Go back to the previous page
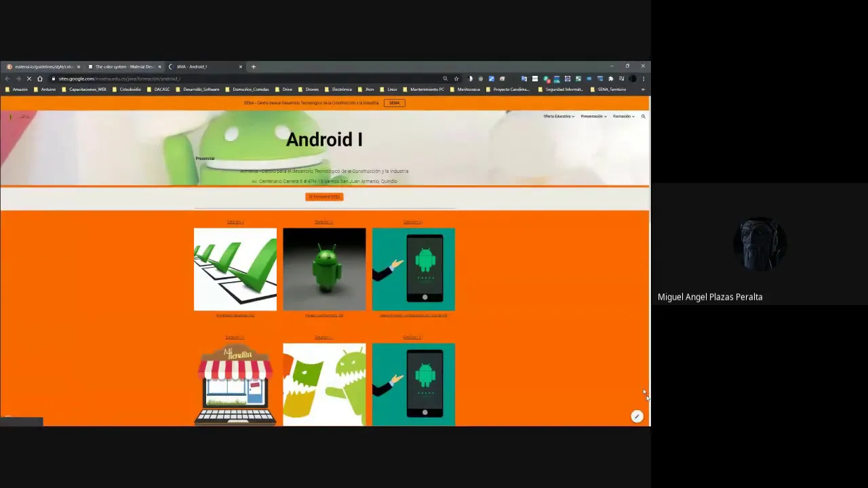868x488 pixels. point(7,79)
